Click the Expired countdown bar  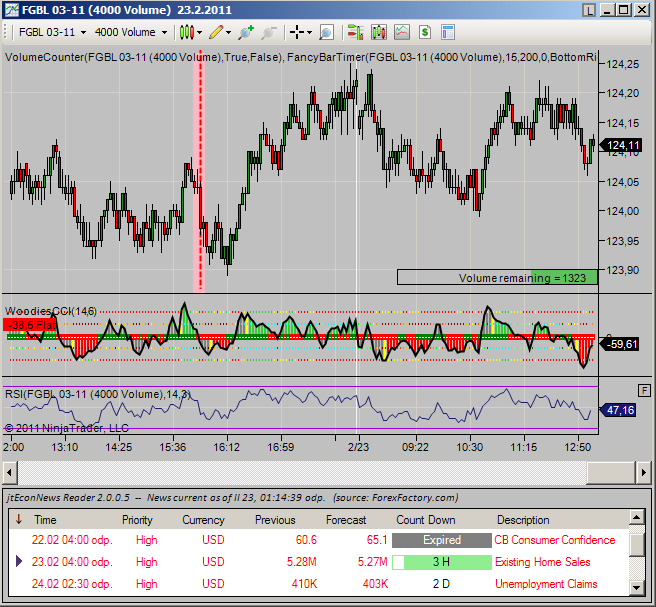click(x=441, y=540)
